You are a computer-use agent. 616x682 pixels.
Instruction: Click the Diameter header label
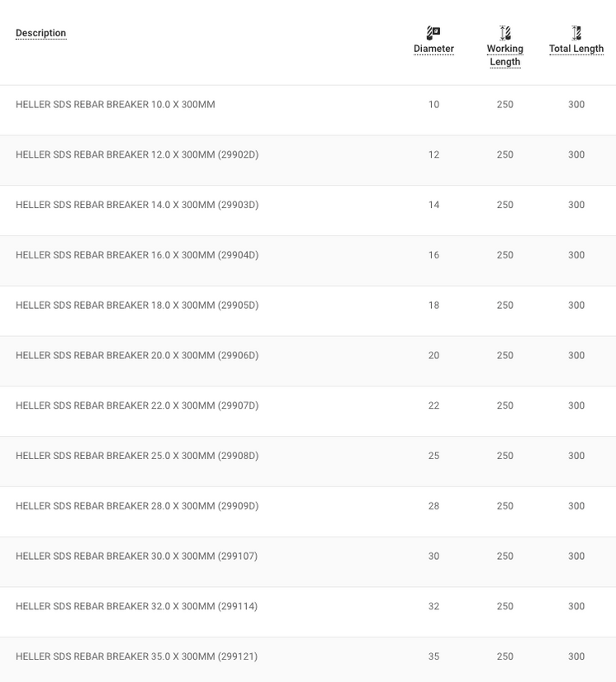(434, 49)
